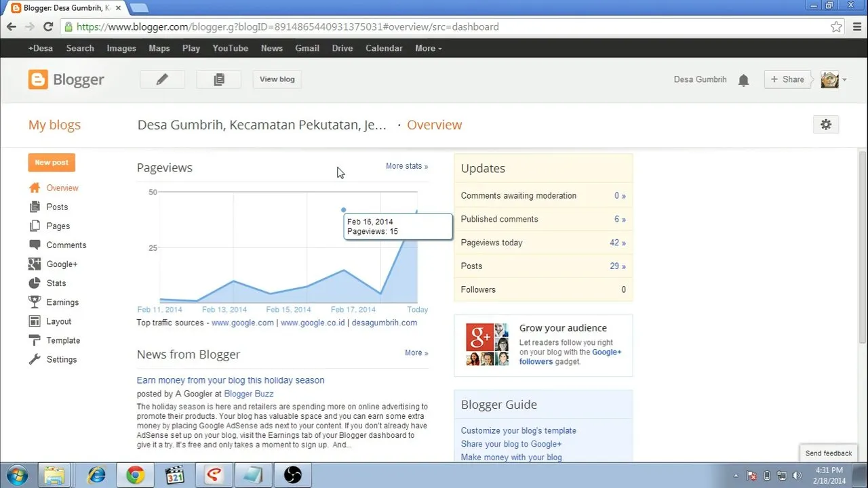Open the settings gear icon
The image size is (868, 488).
pos(826,125)
